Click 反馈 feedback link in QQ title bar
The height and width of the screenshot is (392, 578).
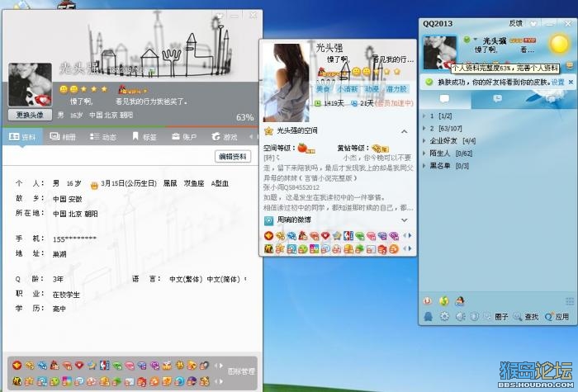pos(516,23)
